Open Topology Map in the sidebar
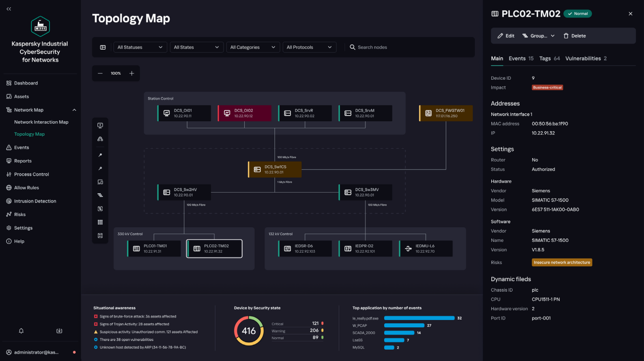 point(30,134)
